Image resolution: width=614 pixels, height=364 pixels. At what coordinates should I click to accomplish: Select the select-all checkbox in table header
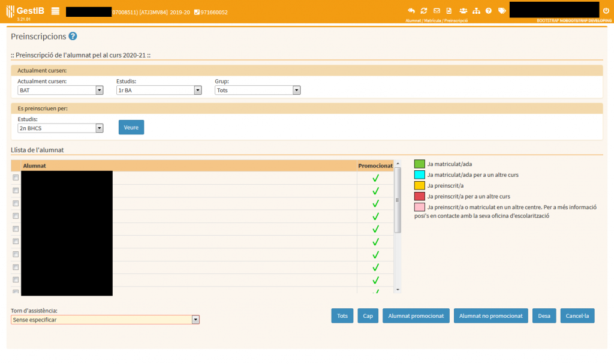(16, 166)
